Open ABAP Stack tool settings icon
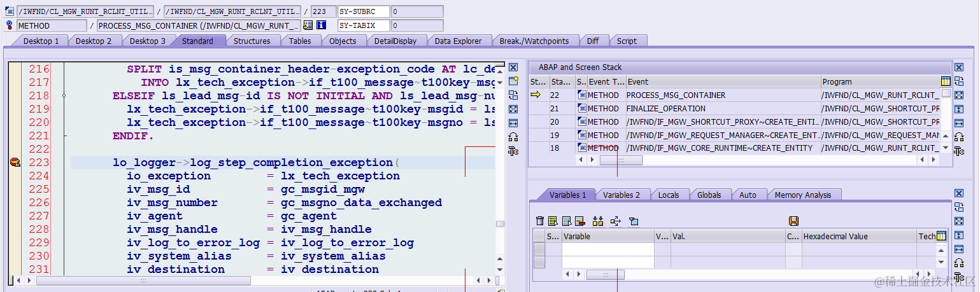This screenshot has width=980, height=292. 960,151
